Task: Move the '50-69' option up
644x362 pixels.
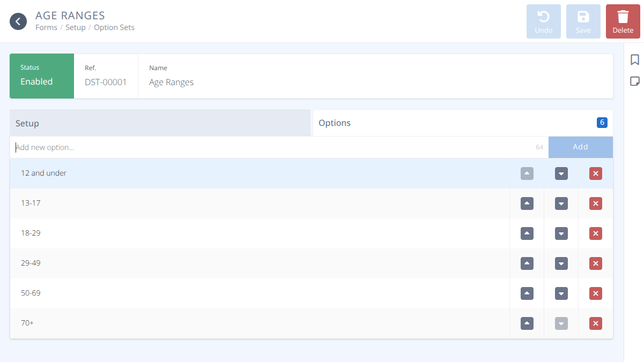Action: click(x=527, y=293)
